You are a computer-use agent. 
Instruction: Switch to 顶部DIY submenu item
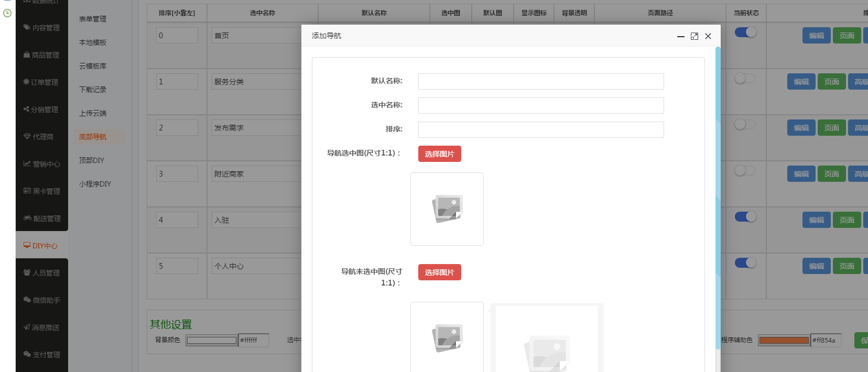(92, 160)
